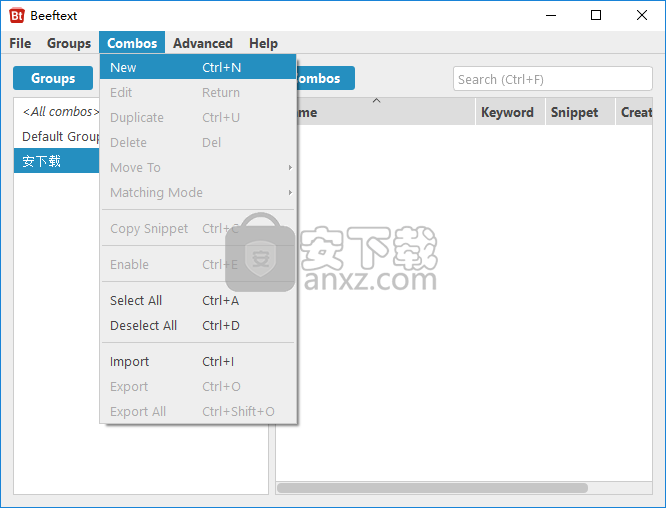
Task: Click the sort arrow above Name column
Action: pyautogui.click(x=376, y=101)
